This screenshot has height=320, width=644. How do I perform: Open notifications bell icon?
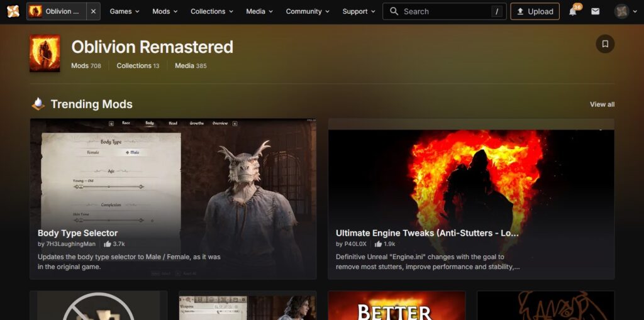coord(572,11)
